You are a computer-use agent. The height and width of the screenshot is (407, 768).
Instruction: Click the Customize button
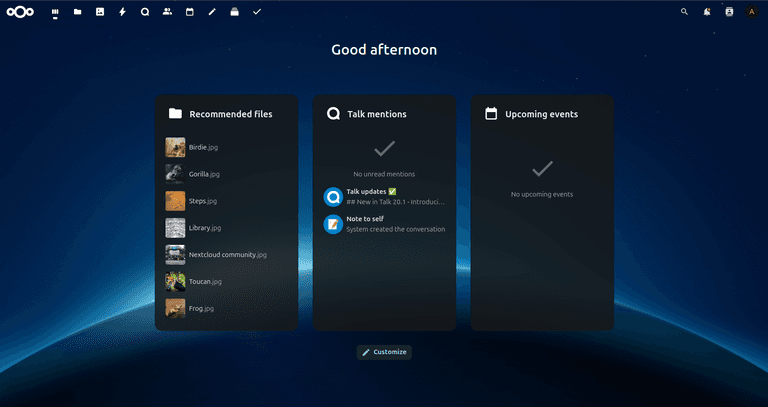(384, 352)
